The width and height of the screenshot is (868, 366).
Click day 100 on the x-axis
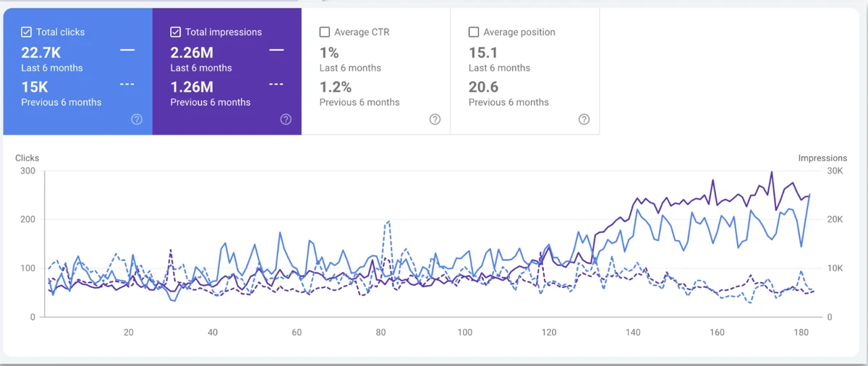tap(465, 333)
